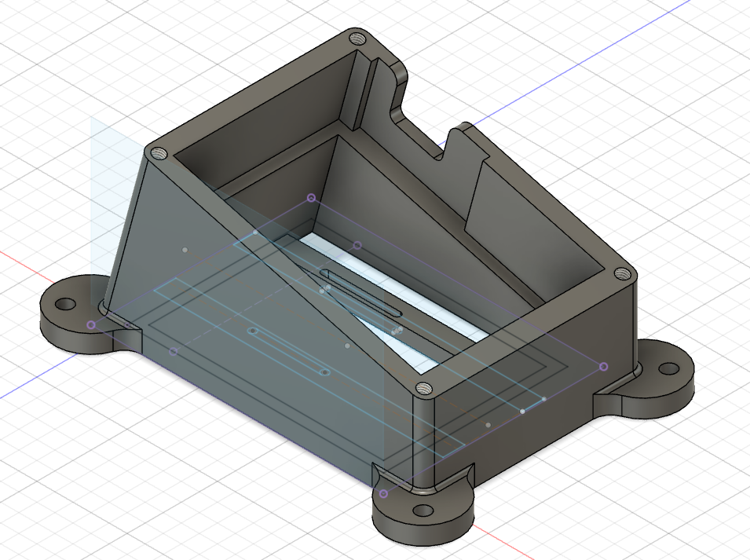The height and width of the screenshot is (560, 750).
Task: Select the hole in the right mounting tab
Action: [x=668, y=368]
